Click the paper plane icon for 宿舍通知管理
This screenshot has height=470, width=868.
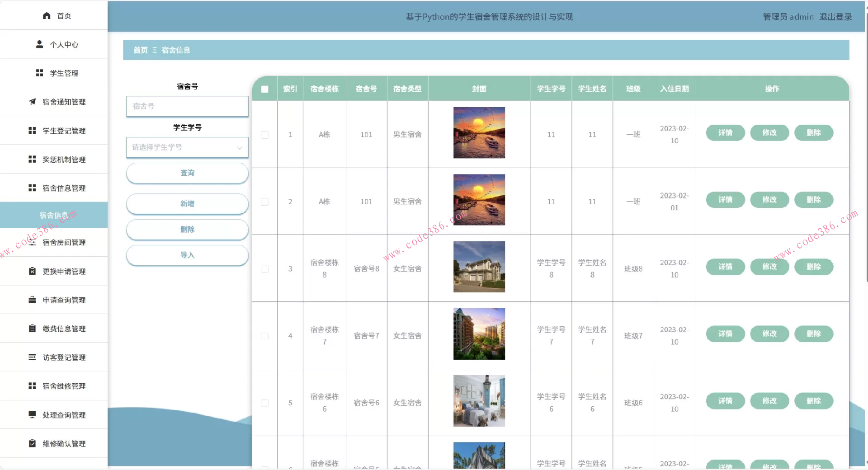point(32,102)
